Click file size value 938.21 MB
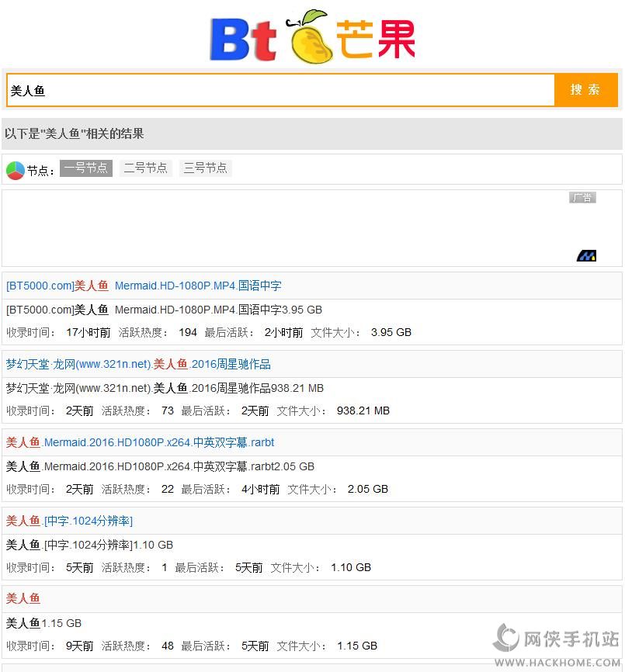This screenshot has width=625, height=672. point(363,411)
